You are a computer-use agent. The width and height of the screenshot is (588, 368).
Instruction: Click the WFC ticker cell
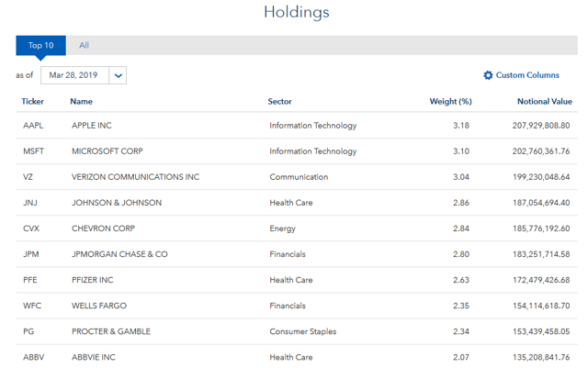tap(32, 306)
